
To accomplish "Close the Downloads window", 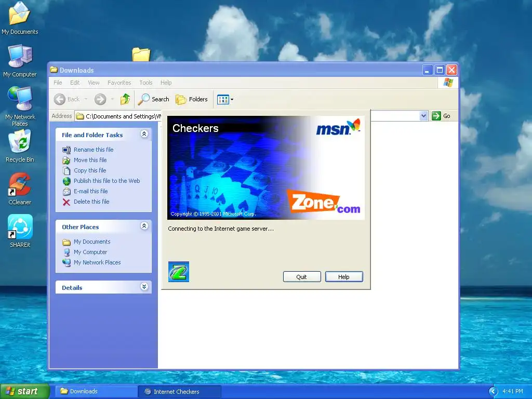I will pos(451,70).
